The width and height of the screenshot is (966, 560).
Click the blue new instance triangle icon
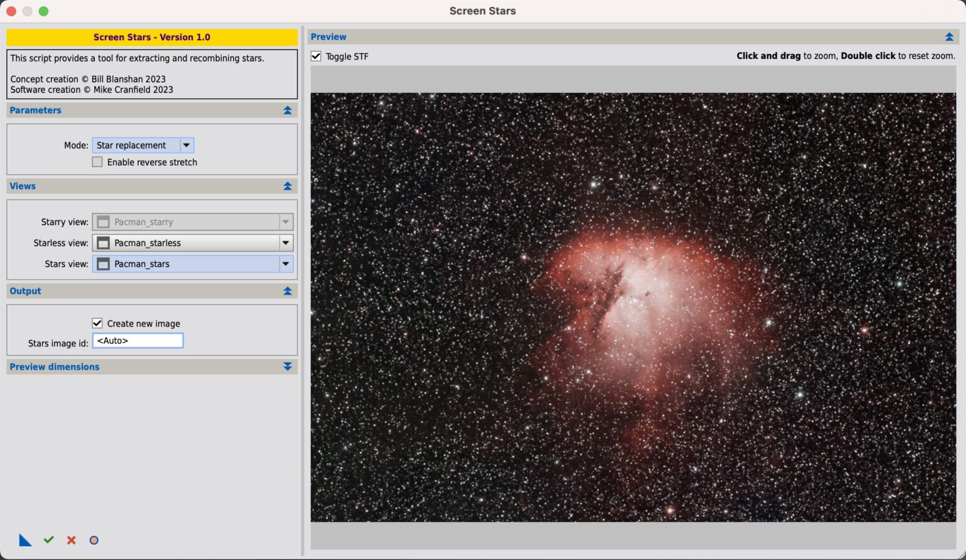(25, 540)
